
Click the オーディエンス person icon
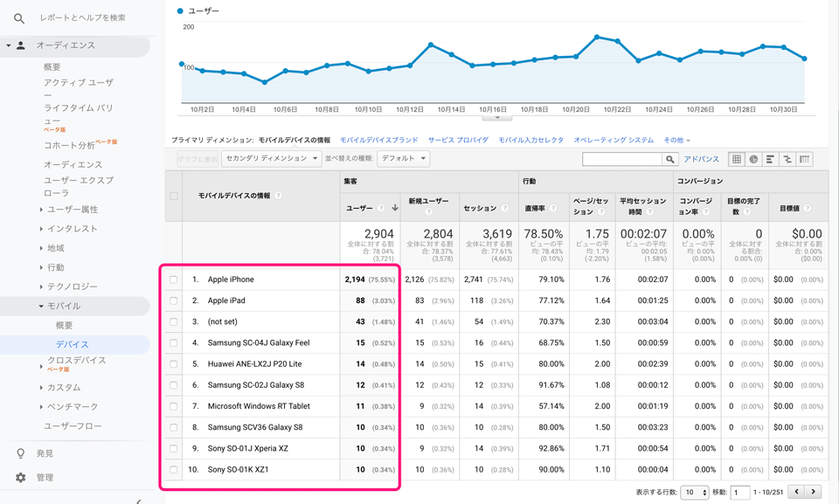[21, 45]
